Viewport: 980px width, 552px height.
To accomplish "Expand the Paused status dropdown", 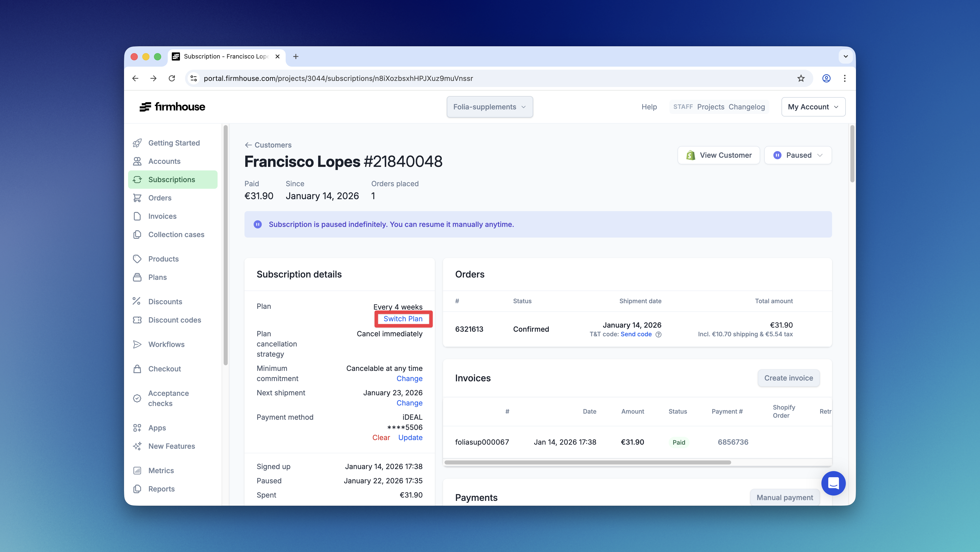I will [798, 155].
